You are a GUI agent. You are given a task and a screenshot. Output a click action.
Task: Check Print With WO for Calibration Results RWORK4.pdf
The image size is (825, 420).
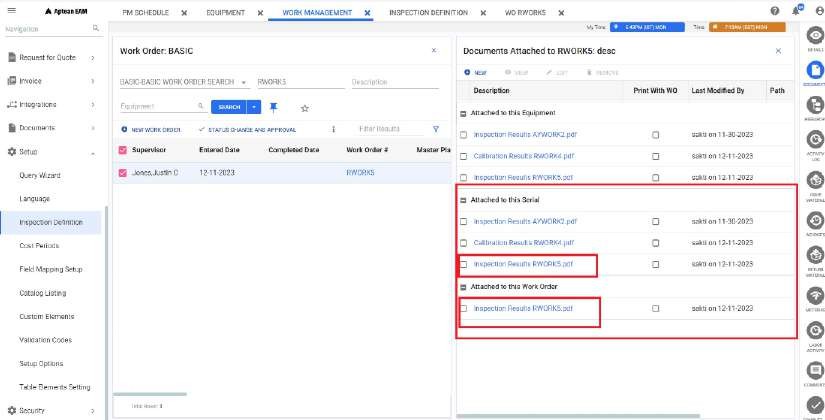(656, 155)
